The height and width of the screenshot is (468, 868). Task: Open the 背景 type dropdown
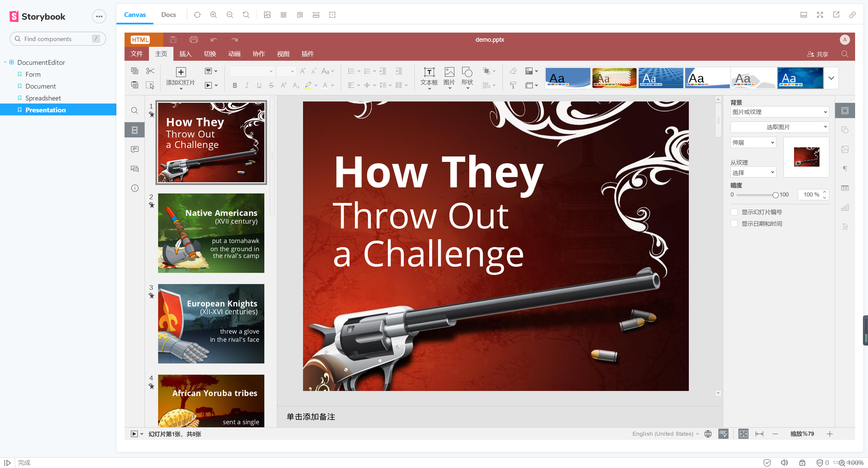coord(779,112)
